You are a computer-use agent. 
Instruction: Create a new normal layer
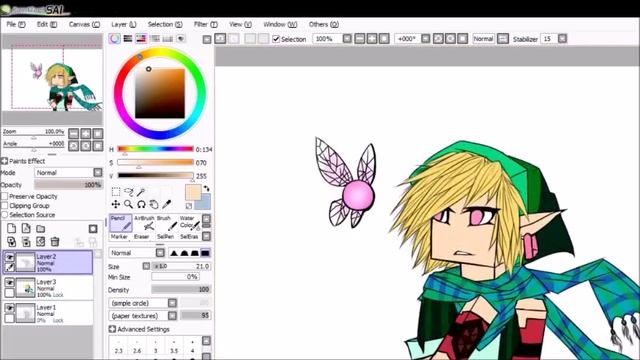coord(11,229)
